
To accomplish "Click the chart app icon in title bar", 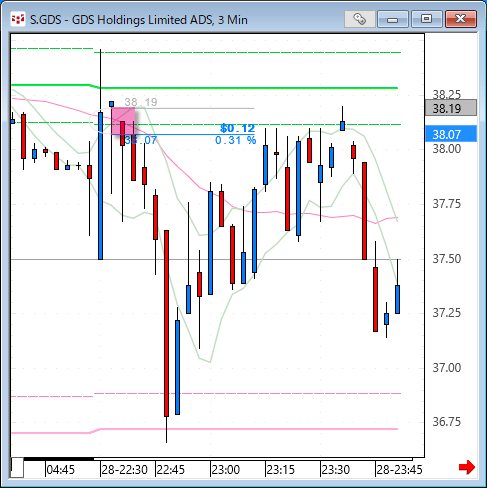I will [x=18, y=19].
